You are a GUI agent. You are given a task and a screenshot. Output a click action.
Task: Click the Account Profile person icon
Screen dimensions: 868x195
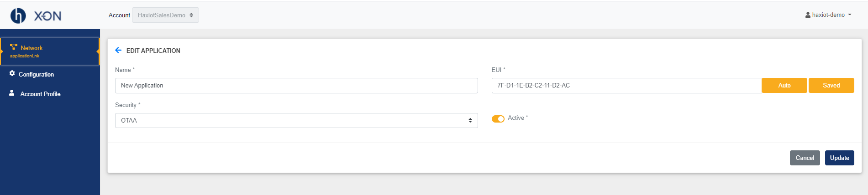(12, 92)
